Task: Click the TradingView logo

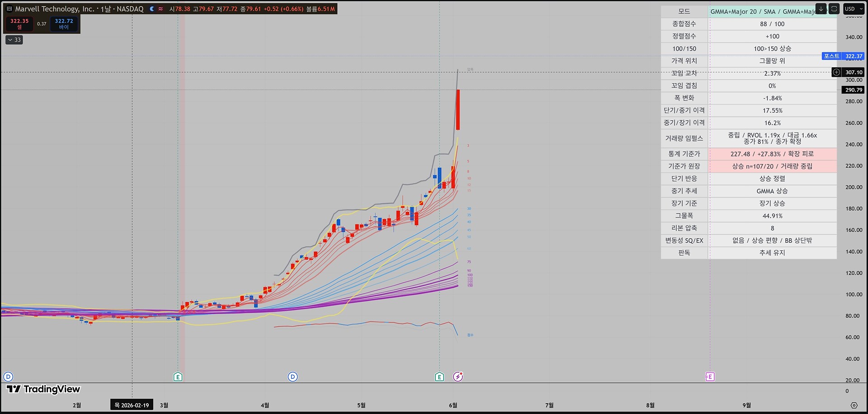Action: tap(43, 389)
